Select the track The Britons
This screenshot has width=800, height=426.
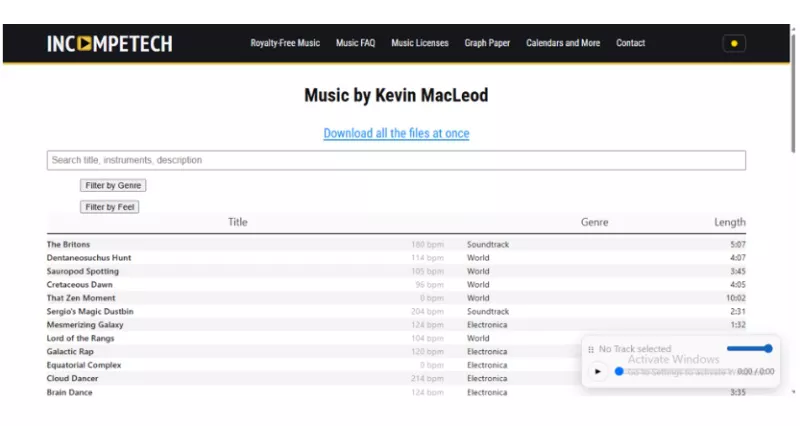pyautogui.click(x=68, y=244)
